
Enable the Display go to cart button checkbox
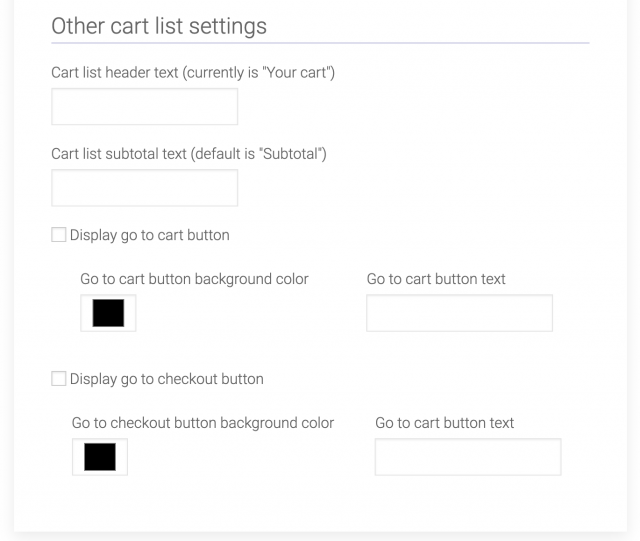click(x=58, y=235)
